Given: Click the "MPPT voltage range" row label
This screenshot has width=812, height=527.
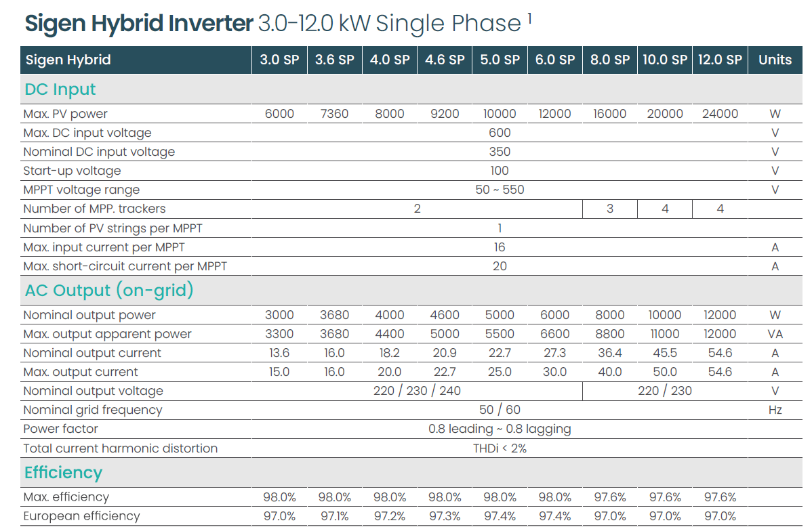Looking at the screenshot, I should click(81, 190).
